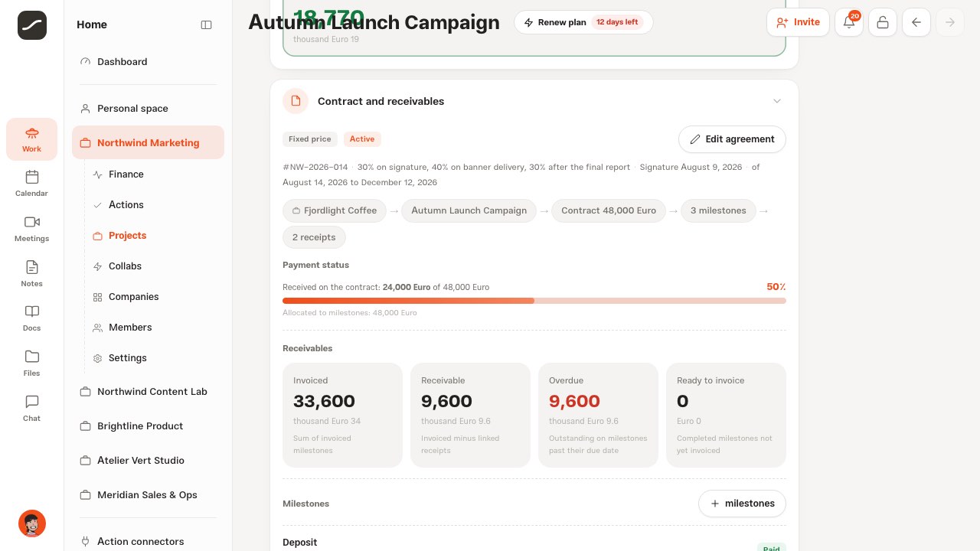The image size is (980, 551).
Task: Select Northwind Content Lab workspace
Action: coord(148,392)
